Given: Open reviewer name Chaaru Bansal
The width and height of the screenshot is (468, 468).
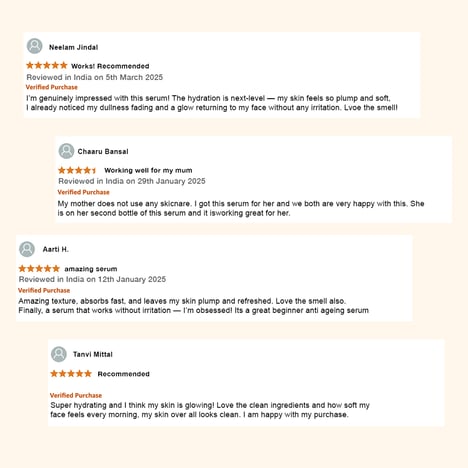Looking at the screenshot, I should (x=103, y=152).
